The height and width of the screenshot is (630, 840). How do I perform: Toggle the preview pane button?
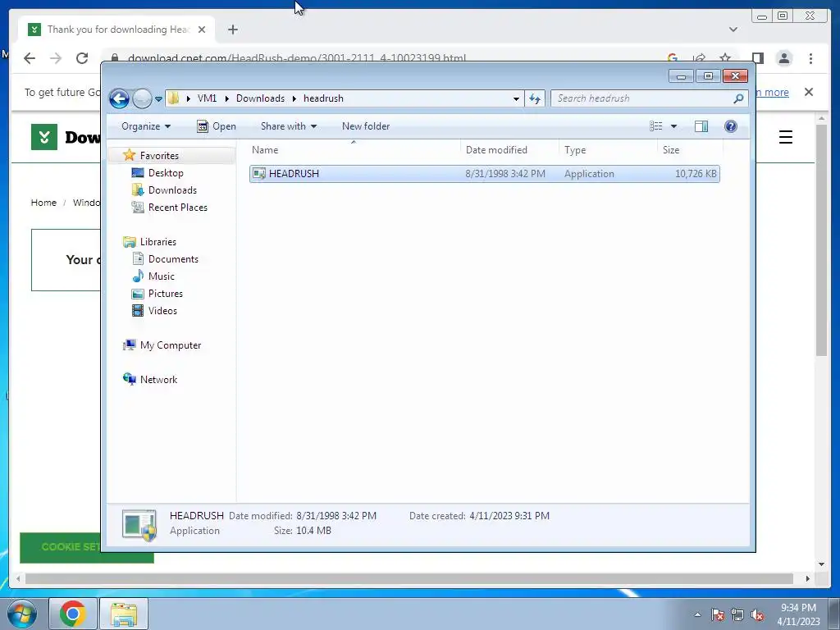pos(701,126)
